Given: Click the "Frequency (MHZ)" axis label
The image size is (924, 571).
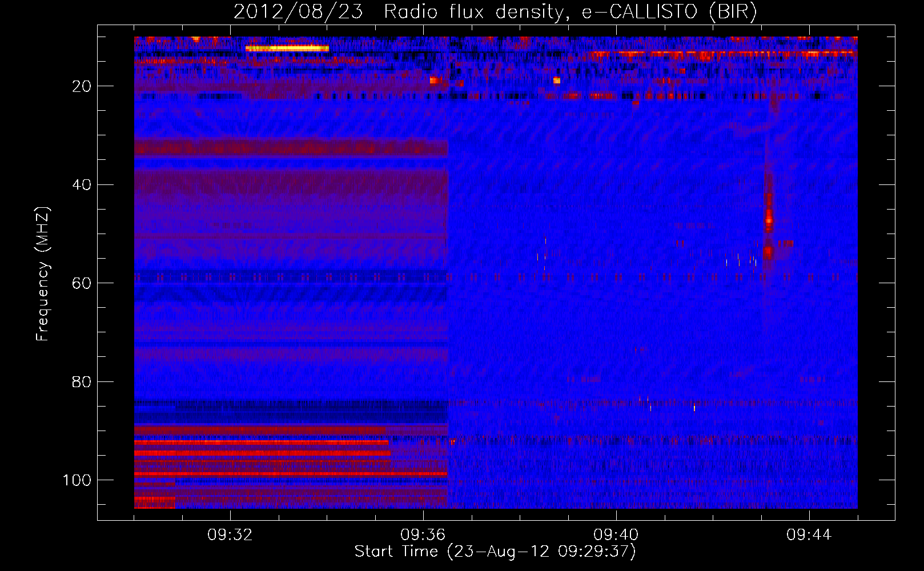Looking at the screenshot, I should point(43,274).
